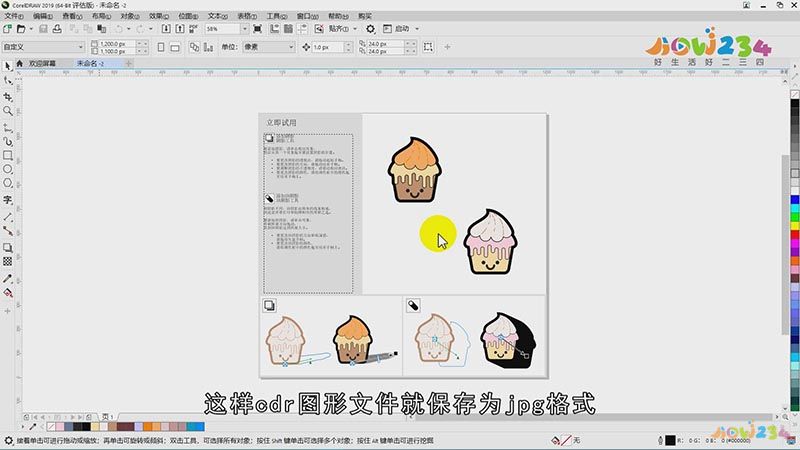Viewport: 800px width, 450px height.
Task: Switch to the 欢迎屏幕 tab
Action: click(42, 63)
